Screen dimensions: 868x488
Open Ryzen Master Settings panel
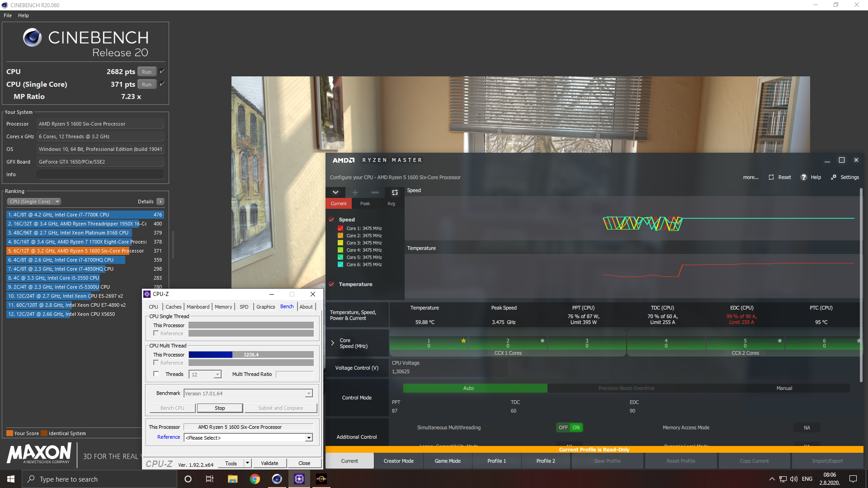tap(845, 177)
